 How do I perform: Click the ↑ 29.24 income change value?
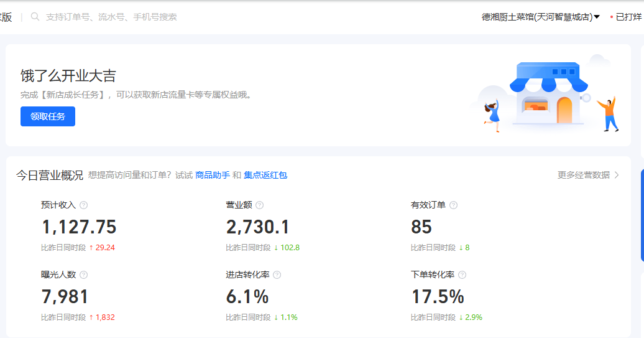(x=102, y=248)
